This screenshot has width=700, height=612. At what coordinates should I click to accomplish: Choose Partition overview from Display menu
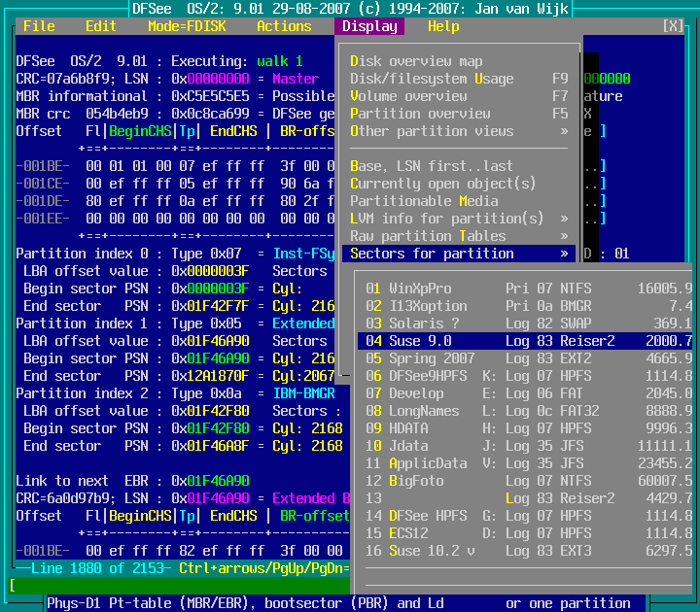tap(420, 114)
